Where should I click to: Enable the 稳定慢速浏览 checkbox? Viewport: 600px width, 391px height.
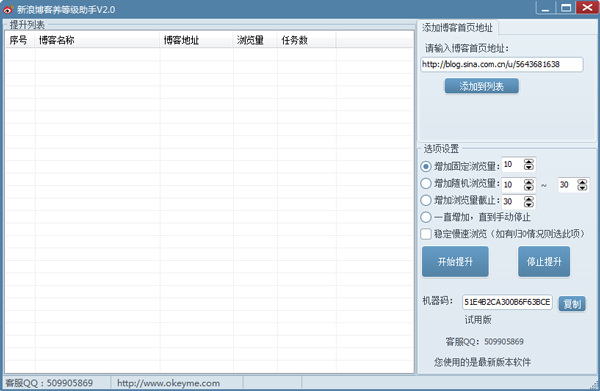coord(426,234)
